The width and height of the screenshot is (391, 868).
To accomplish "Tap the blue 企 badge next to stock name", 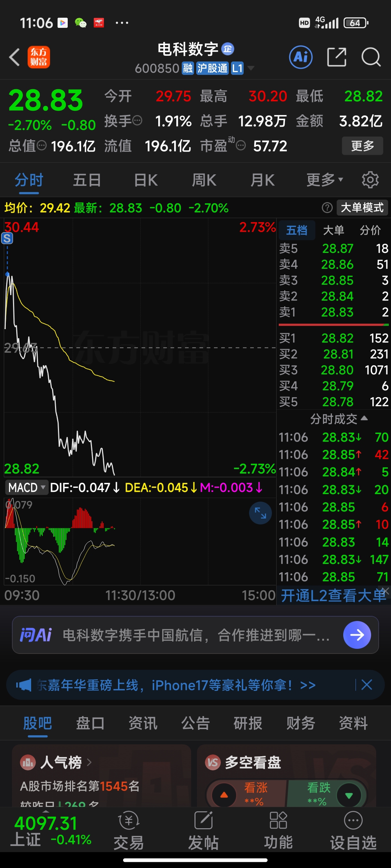I will click(x=228, y=49).
